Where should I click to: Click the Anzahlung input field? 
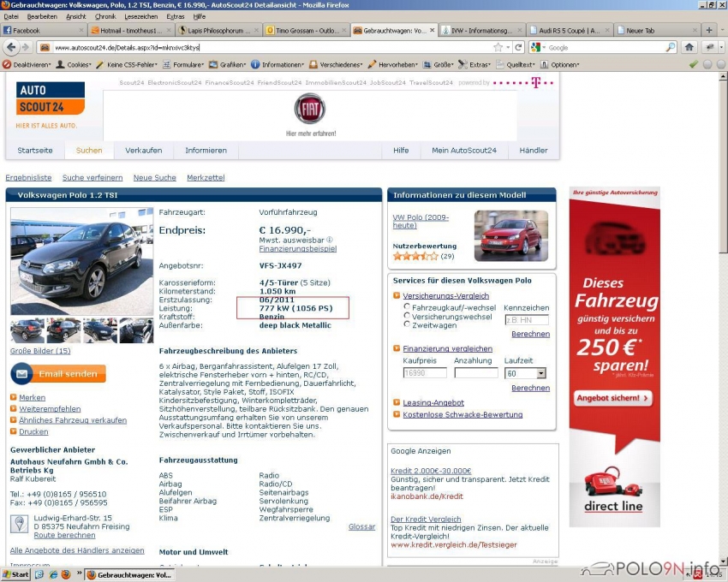coord(476,373)
